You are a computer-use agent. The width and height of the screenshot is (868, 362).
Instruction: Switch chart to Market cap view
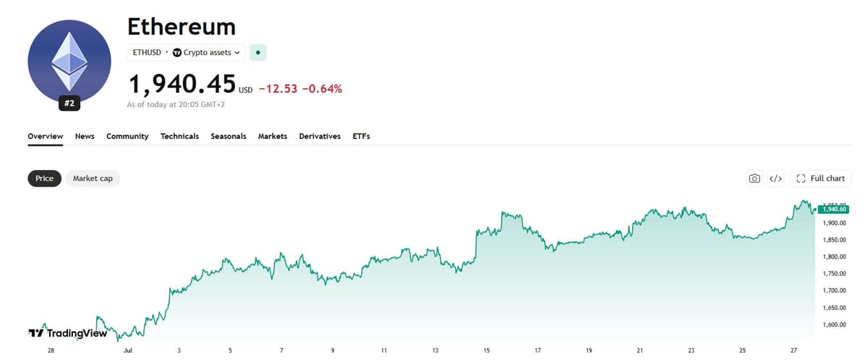pyautogui.click(x=93, y=178)
